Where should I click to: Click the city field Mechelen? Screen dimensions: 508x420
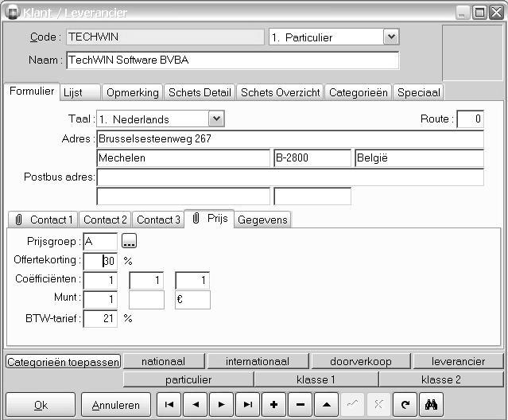point(183,158)
